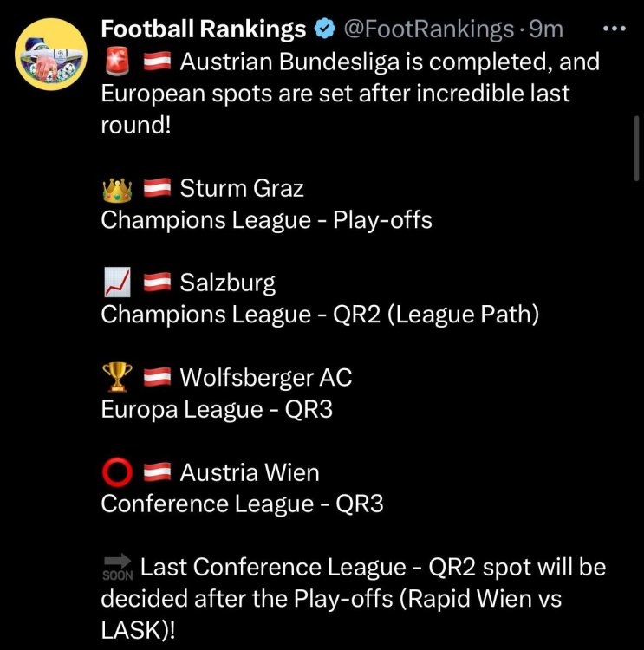Click the Austrian flag next to Wolfsberger AC
Viewport: 644px width, 650px height.
click(x=157, y=377)
